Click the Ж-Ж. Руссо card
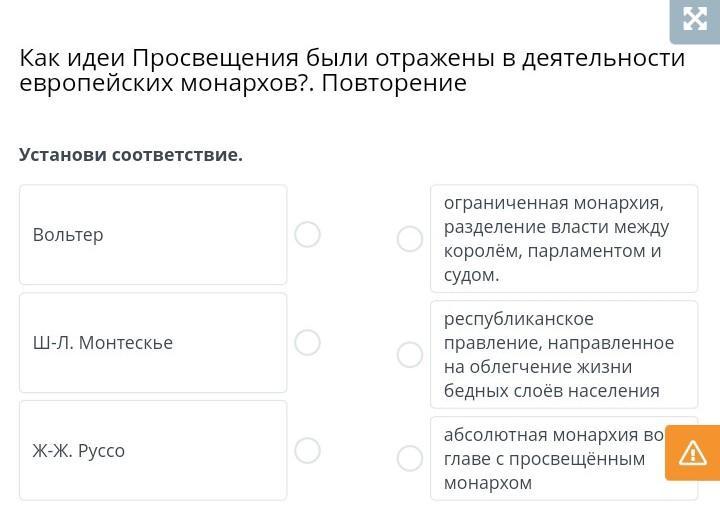 point(153,451)
